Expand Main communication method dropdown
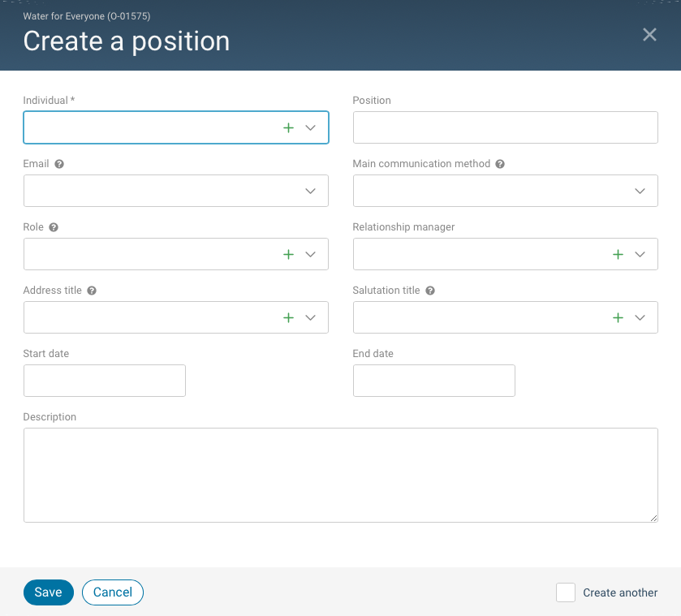This screenshot has height=616, width=681. point(640,192)
